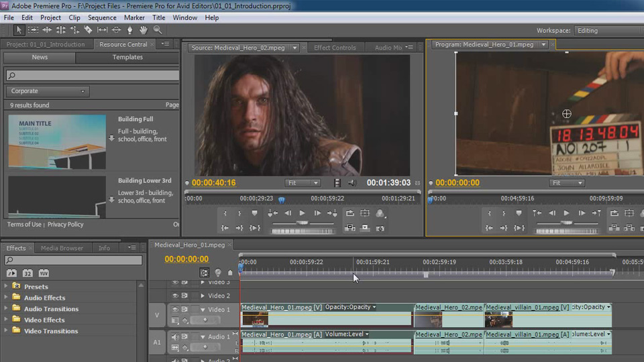Screen dimensions: 644x362
Task: Toggle Safe Margins in Source monitor
Action: click(x=365, y=213)
